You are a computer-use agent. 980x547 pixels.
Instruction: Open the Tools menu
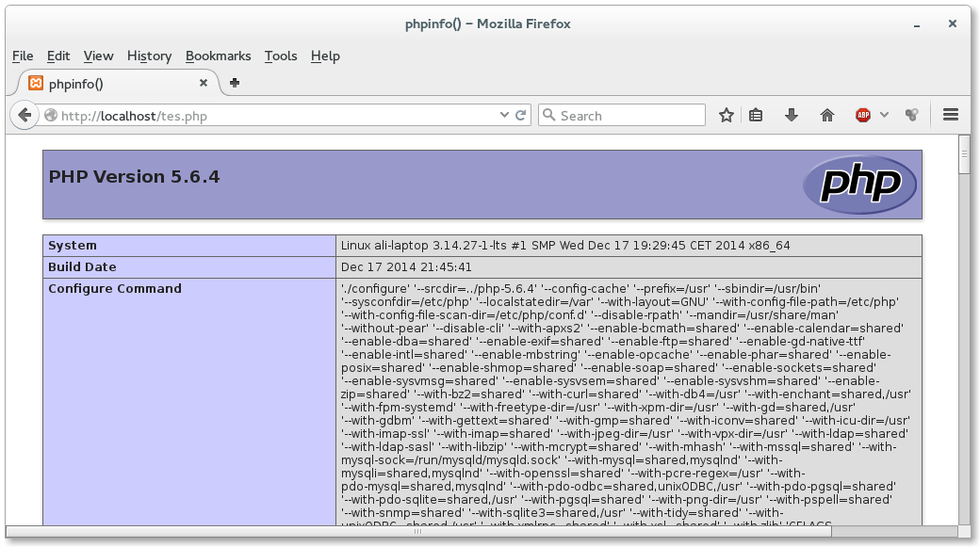tap(281, 56)
